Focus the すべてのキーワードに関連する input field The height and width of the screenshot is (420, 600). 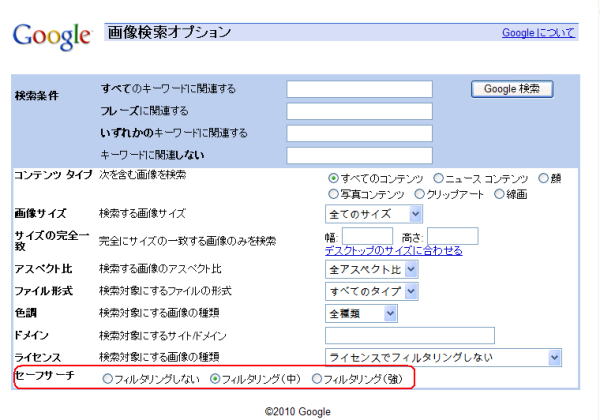pos(359,89)
